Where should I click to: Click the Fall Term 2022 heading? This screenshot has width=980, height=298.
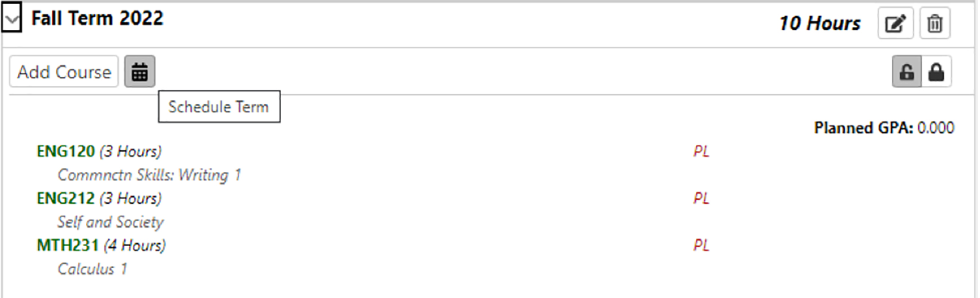click(97, 18)
